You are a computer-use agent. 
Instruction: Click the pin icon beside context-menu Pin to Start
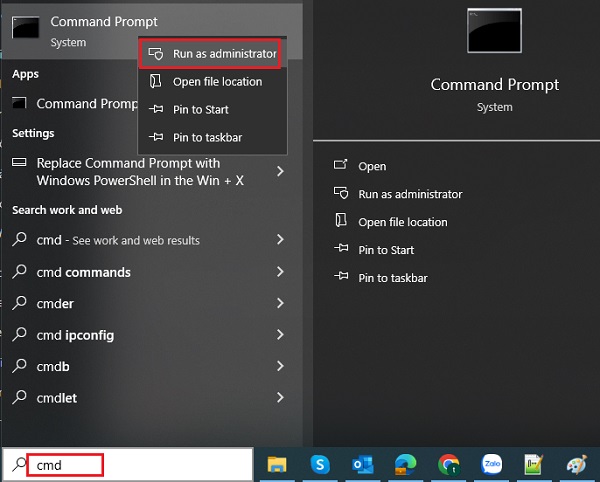156,109
